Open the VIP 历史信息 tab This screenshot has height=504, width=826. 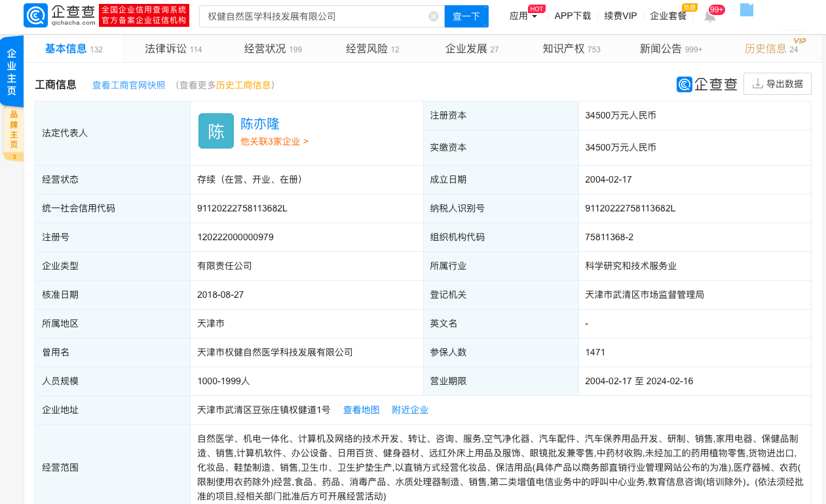[x=771, y=49]
